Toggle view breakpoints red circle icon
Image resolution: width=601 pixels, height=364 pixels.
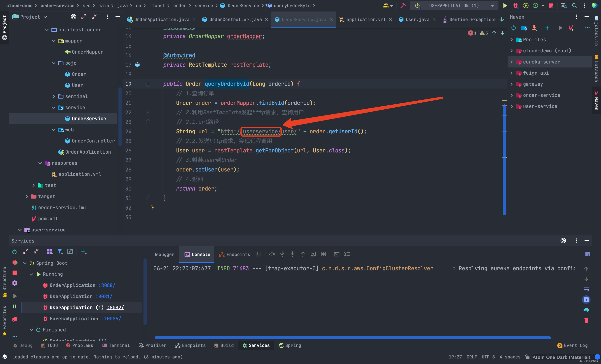pyautogui.click(x=15, y=319)
